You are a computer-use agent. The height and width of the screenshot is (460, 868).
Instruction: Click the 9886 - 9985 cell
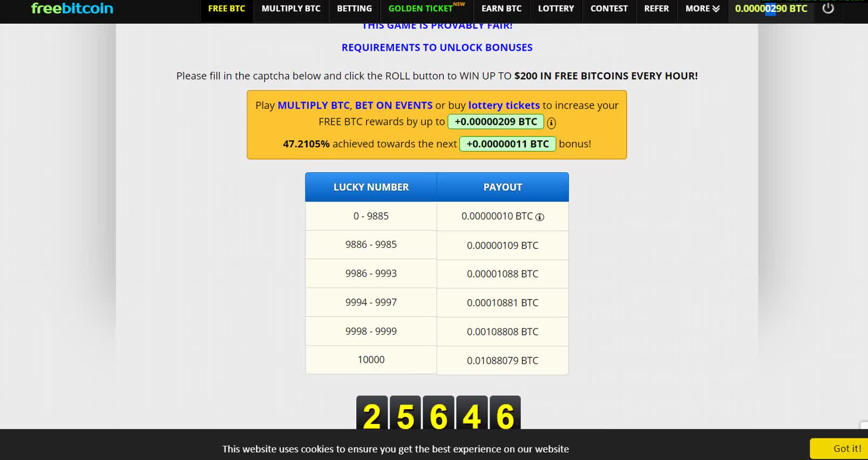pos(371,245)
